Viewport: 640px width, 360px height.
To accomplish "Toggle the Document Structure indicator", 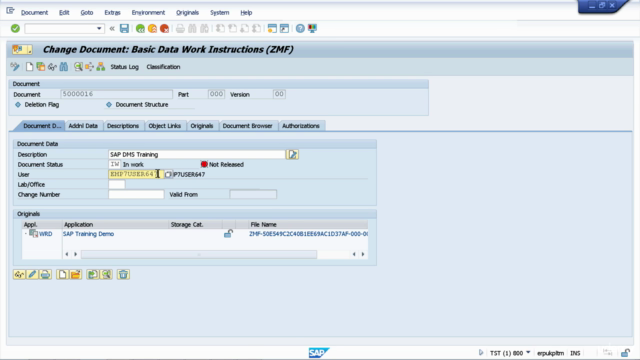I will click(x=109, y=104).
